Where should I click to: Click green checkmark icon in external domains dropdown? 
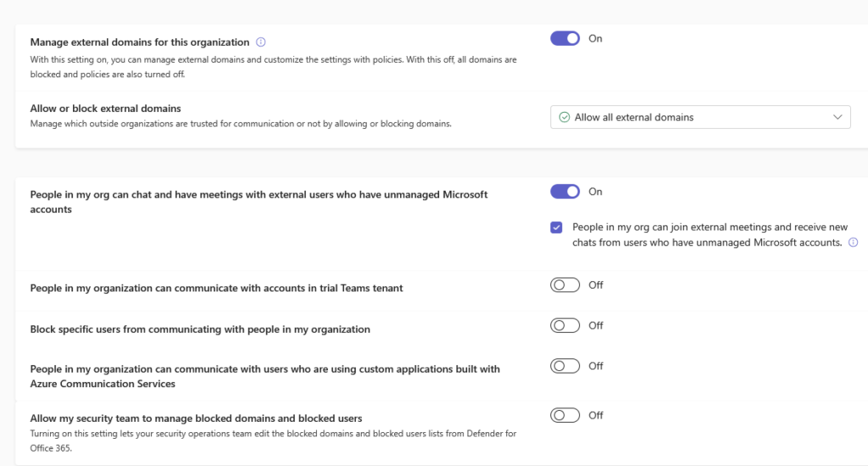[x=564, y=117]
